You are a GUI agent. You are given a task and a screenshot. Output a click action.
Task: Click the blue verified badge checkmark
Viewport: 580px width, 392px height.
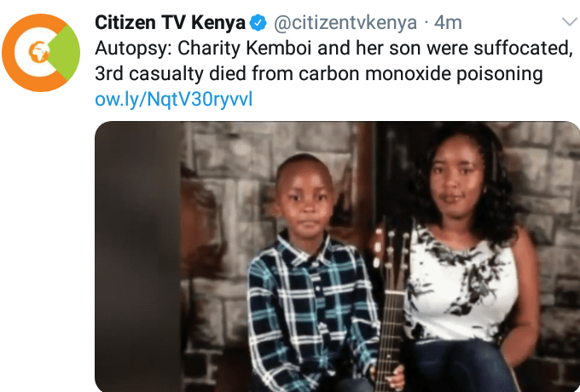point(258,23)
